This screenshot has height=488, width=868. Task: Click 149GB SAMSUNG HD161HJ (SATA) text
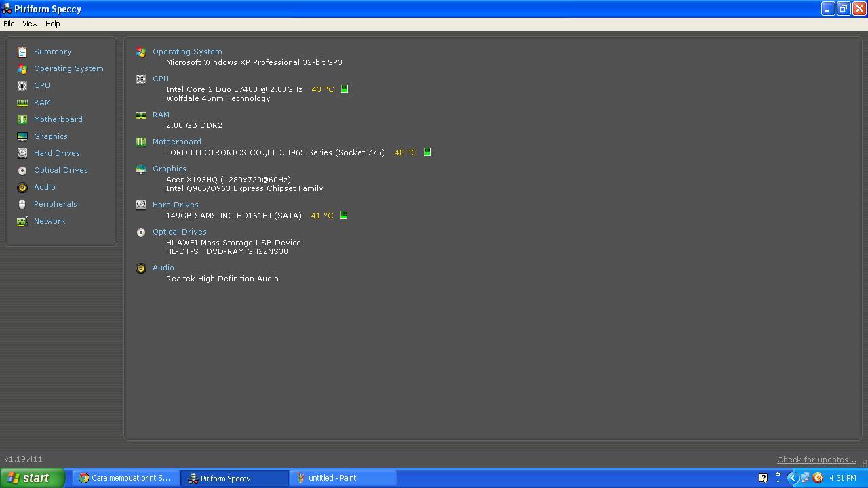234,216
